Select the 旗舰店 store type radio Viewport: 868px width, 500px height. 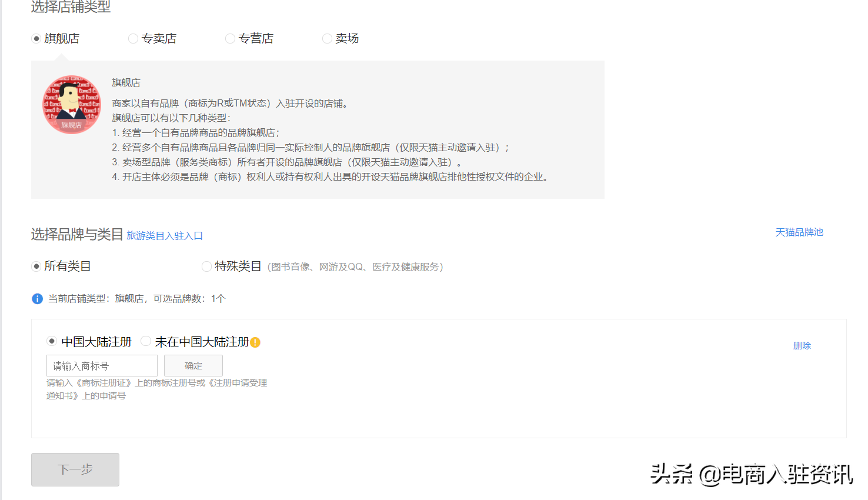click(36, 38)
